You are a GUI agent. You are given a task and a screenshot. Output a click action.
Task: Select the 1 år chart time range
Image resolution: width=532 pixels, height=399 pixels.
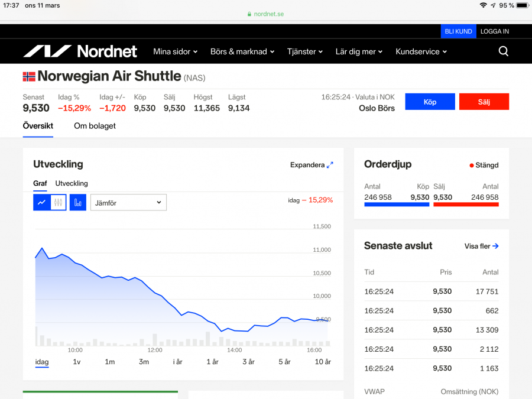coord(212,362)
